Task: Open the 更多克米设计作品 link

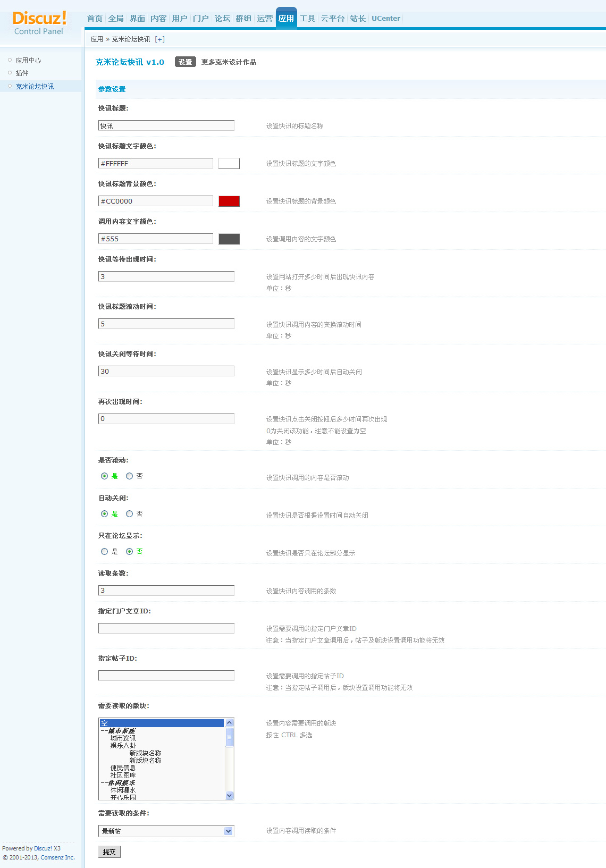Action: click(229, 62)
